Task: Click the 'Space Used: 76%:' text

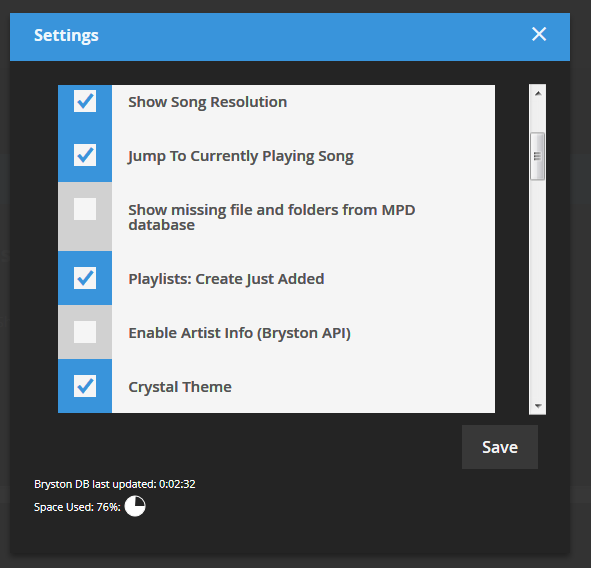Action: [x=77, y=507]
